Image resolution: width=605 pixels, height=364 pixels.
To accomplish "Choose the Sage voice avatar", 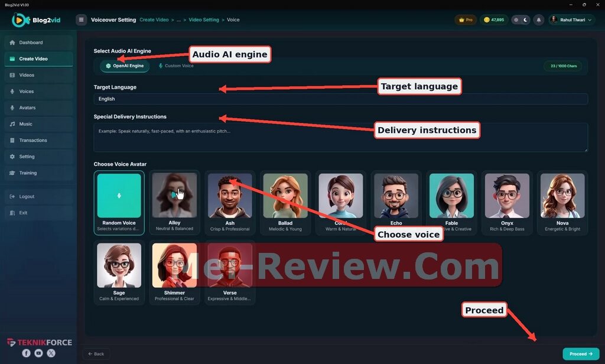I will coord(119,272).
